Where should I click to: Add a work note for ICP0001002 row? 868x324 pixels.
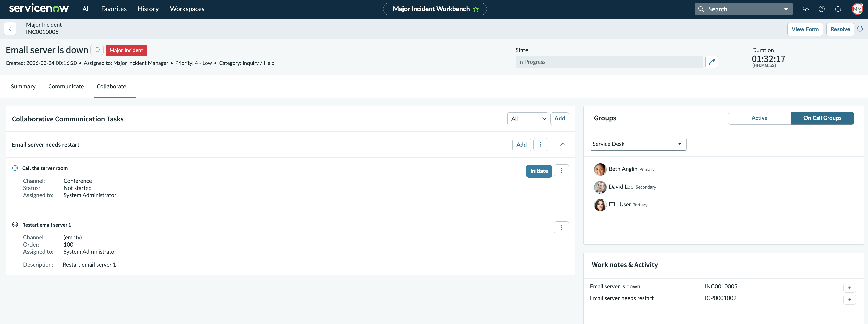click(849, 299)
